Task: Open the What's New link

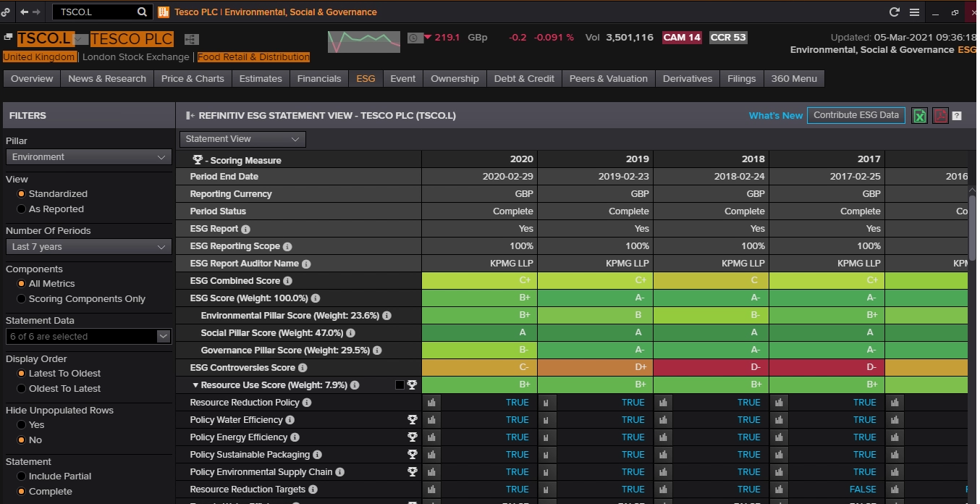Action: tap(775, 116)
